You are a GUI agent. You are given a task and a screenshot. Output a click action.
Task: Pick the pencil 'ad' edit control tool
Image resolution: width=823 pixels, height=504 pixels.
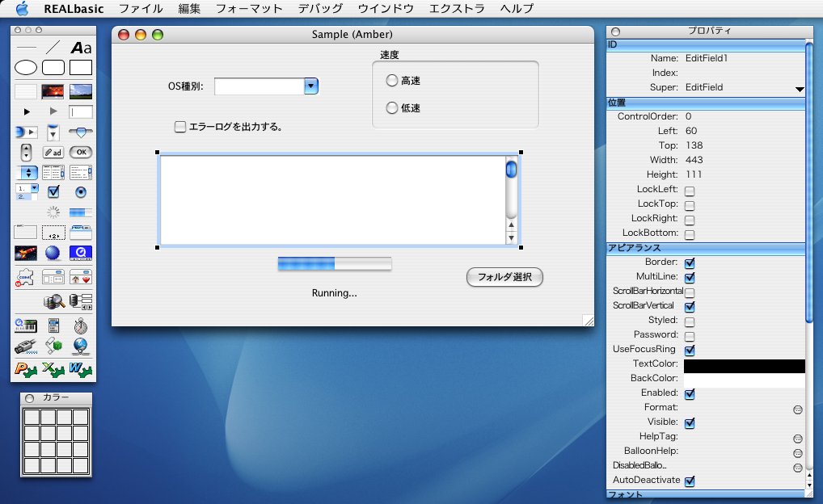click(x=53, y=152)
